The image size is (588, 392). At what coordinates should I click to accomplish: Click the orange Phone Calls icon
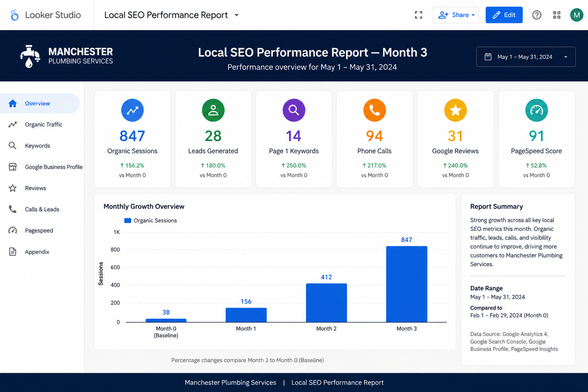(x=374, y=110)
